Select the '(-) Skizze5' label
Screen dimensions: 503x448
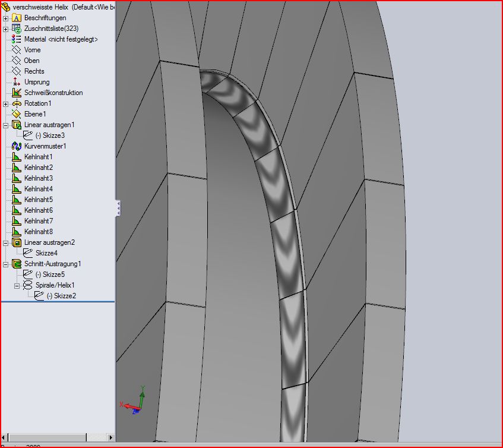50,275
